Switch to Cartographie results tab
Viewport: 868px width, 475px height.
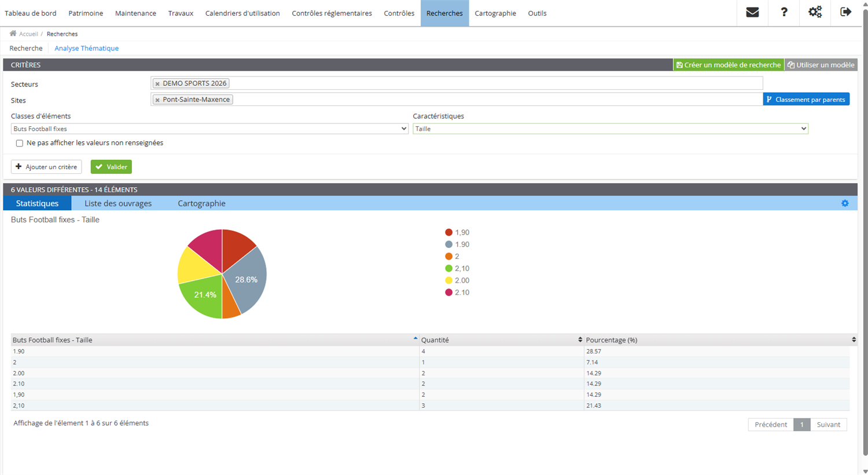tap(201, 203)
